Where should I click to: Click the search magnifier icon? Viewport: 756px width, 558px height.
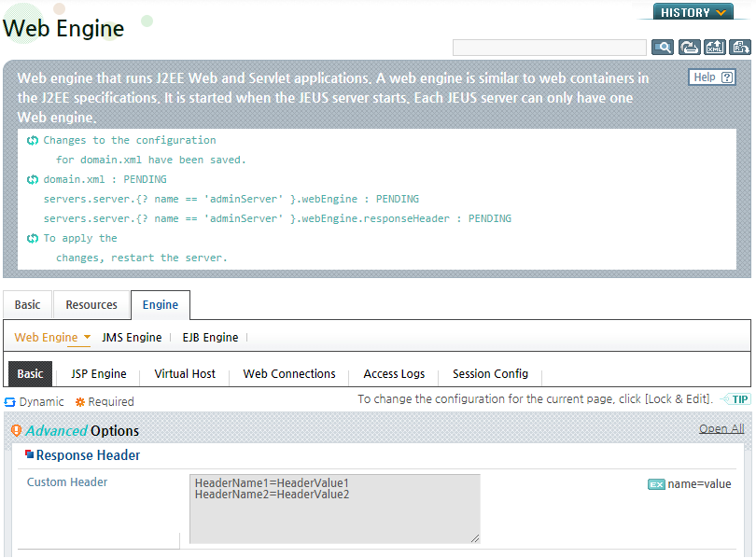point(663,48)
